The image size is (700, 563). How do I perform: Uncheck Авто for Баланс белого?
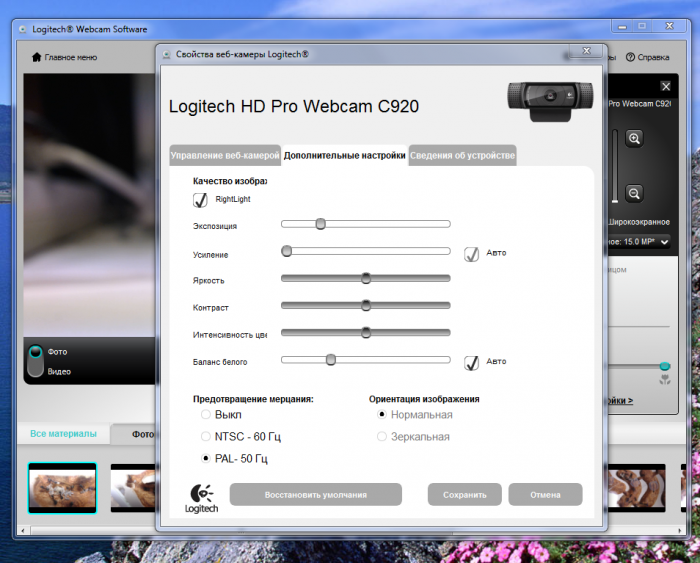click(x=472, y=362)
